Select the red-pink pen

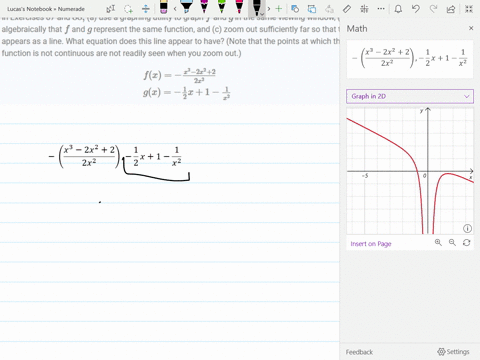239,7
